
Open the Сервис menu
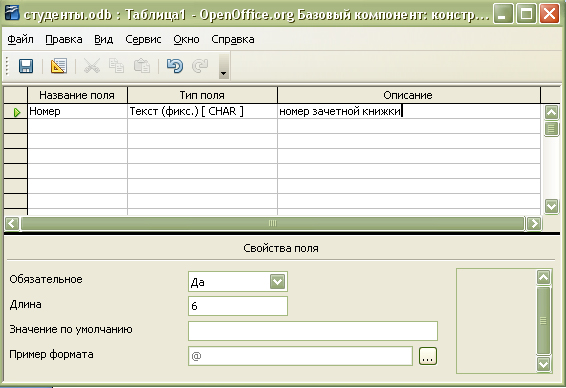point(143,39)
